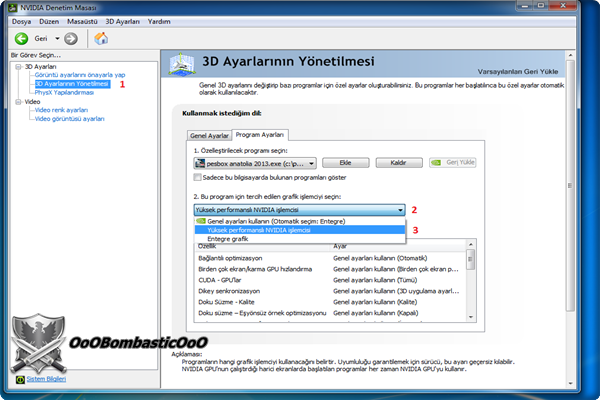Open the Dosya menu
This screenshot has width=600, height=400.
(21, 21)
